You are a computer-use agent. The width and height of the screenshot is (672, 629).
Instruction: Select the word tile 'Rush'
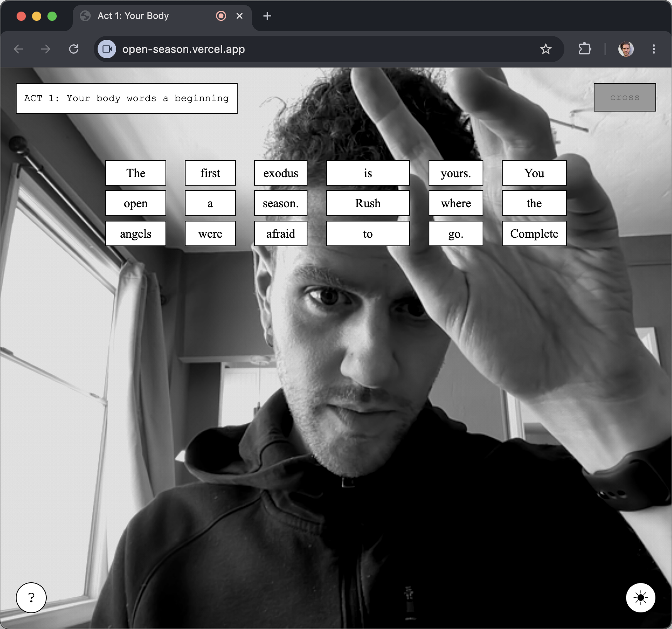pos(368,203)
